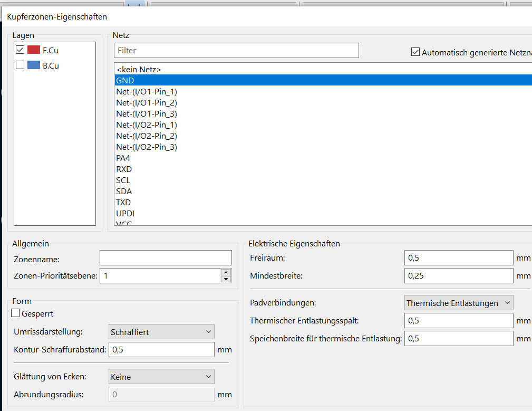Select the GND net entry
This screenshot has width=532, height=411.
[x=125, y=80]
